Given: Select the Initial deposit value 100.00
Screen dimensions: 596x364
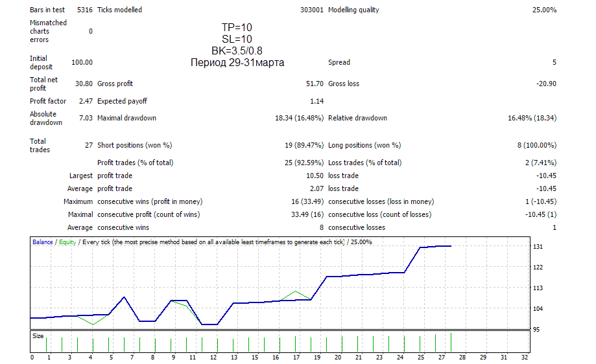Looking at the screenshot, I should point(82,62).
